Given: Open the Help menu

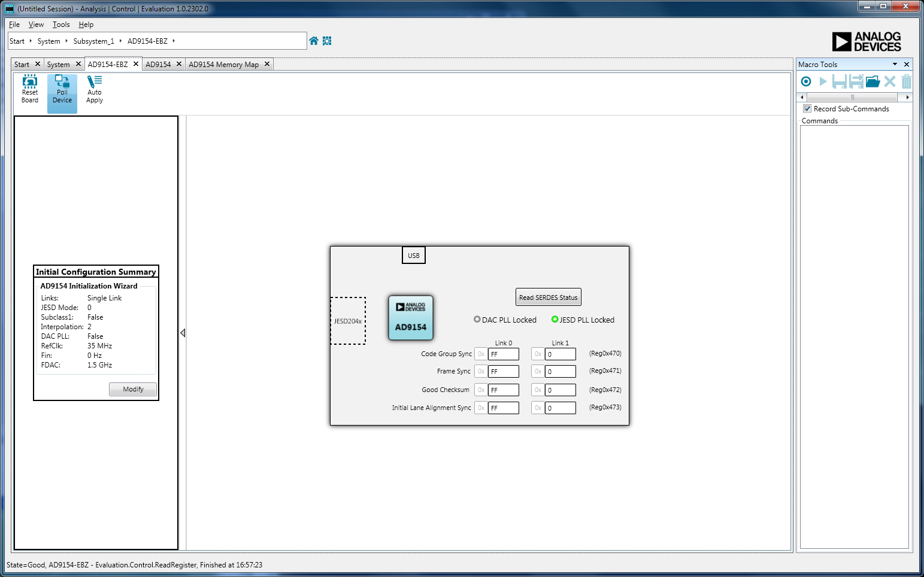Looking at the screenshot, I should [x=86, y=25].
